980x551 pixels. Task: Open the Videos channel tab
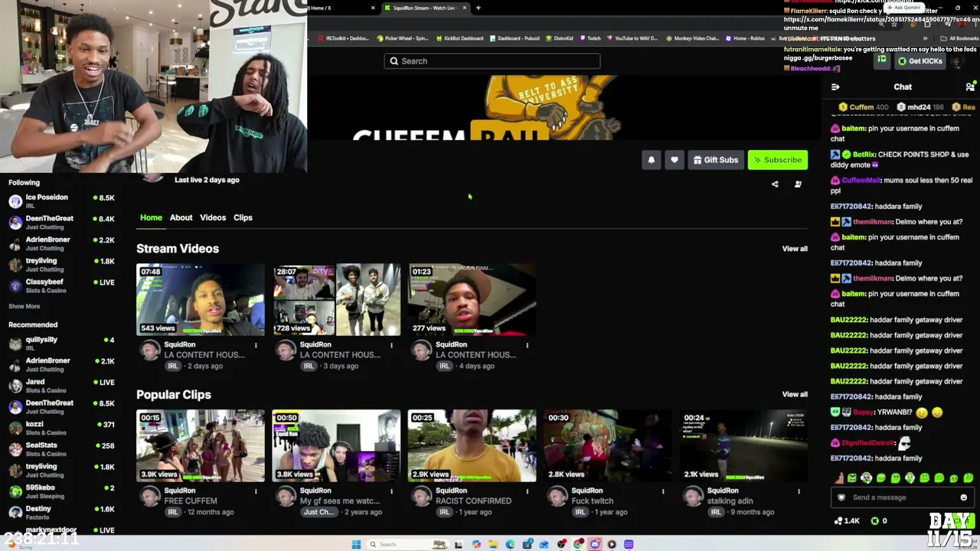(213, 217)
